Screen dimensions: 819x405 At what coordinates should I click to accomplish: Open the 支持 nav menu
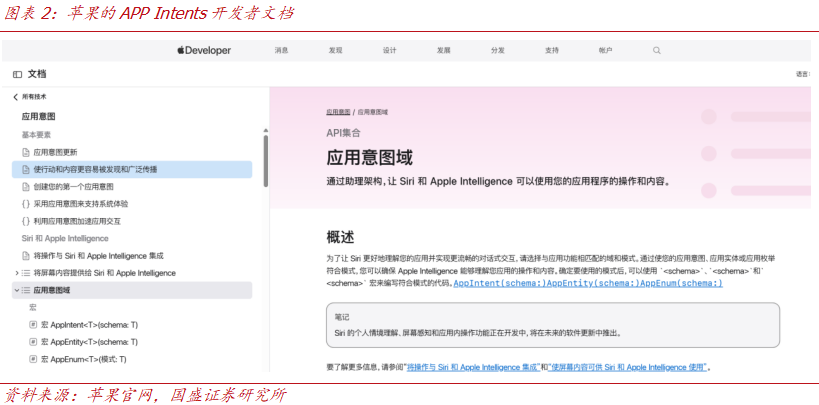tap(552, 51)
